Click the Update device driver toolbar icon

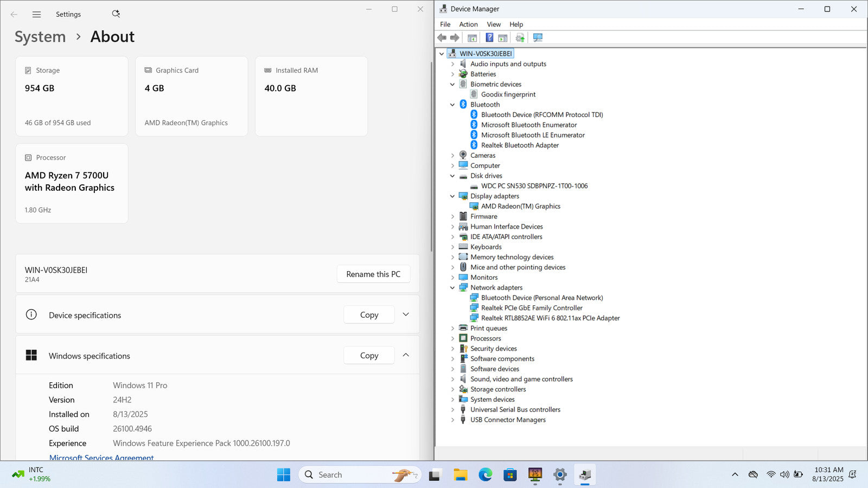pyautogui.click(x=520, y=37)
